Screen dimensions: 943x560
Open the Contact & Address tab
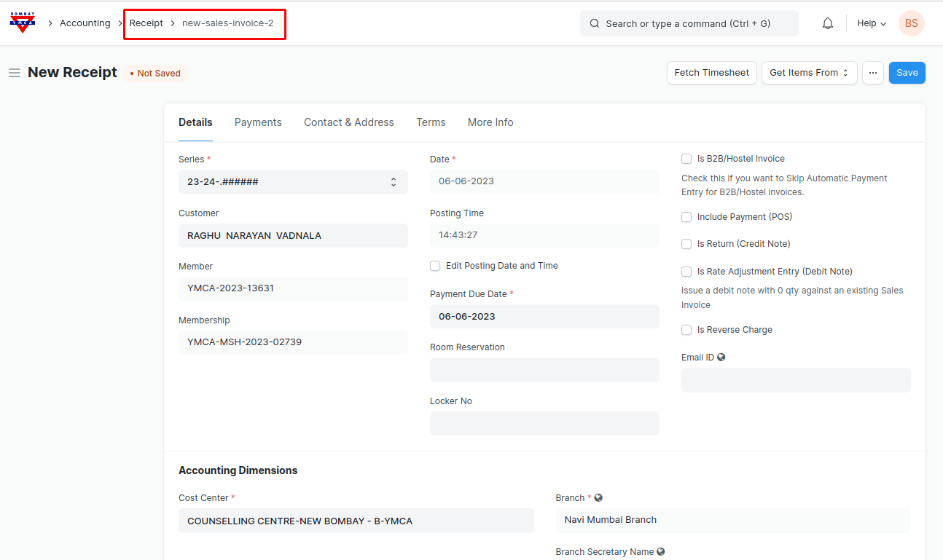[x=348, y=122]
